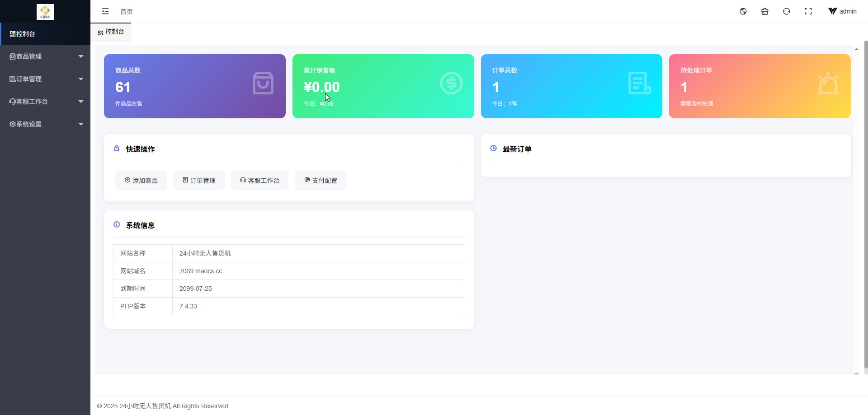The height and width of the screenshot is (415, 868).
Task: Open website via globe icon in header
Action: 743,11
